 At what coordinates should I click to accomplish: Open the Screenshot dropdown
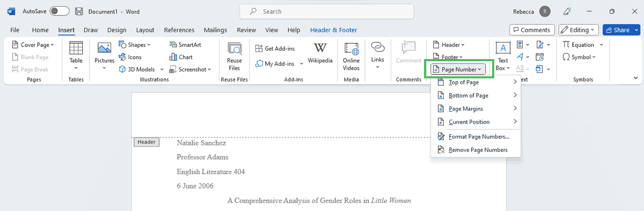tap(191, 69)
